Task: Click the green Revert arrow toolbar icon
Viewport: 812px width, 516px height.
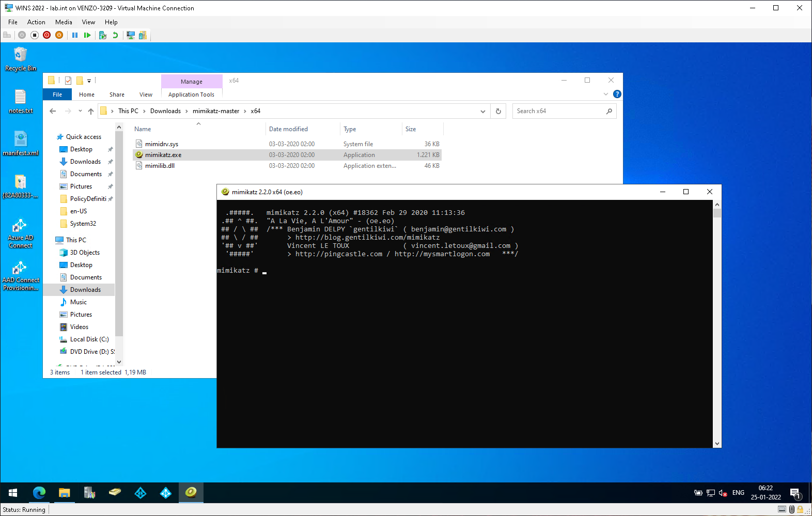Action: 115,35
